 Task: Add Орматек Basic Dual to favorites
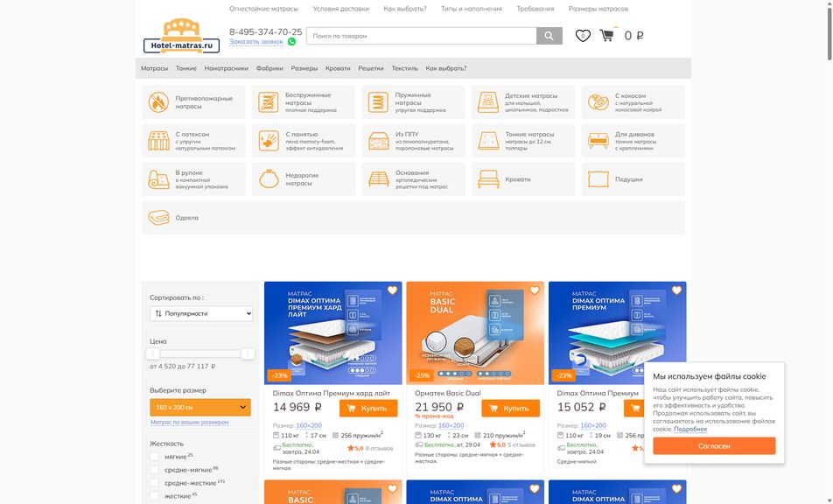tap(535, 290)
